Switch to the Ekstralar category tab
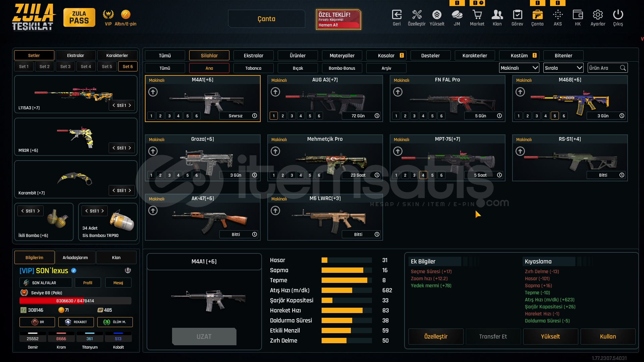Viewport: 644px width, 362px height. coord(254,55)
